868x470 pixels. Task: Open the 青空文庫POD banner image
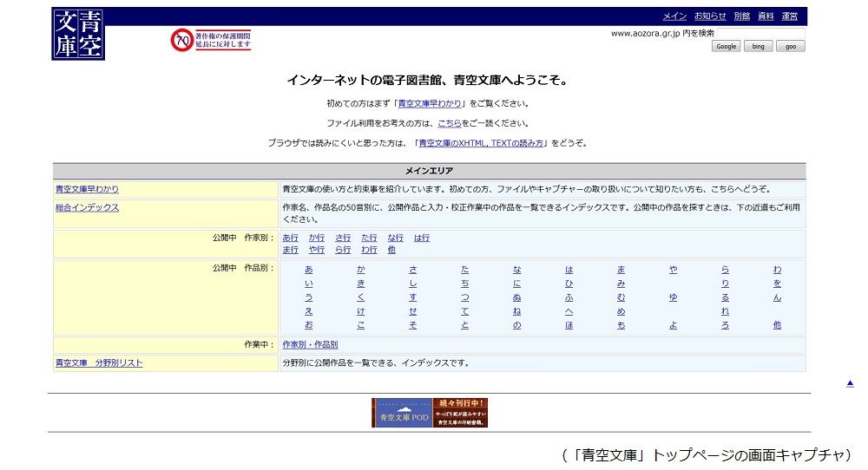coord(430,413)
